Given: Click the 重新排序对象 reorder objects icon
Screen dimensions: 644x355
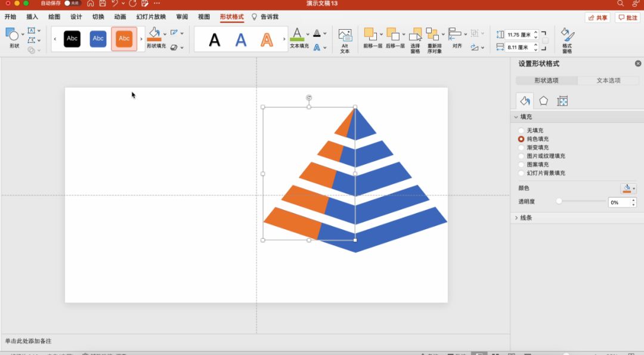Looking at the screenshot, I should point(432,34).
